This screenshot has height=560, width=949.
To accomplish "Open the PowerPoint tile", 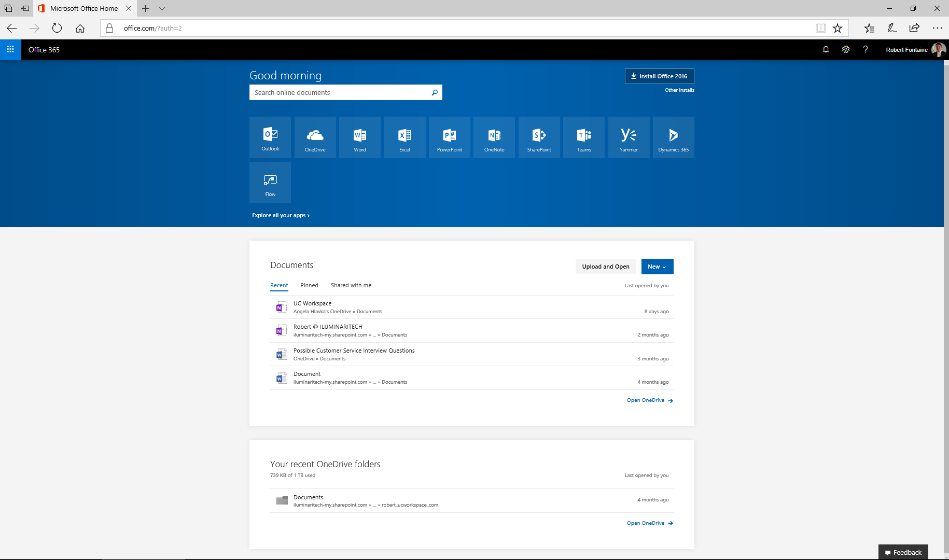I will [450, 137].
